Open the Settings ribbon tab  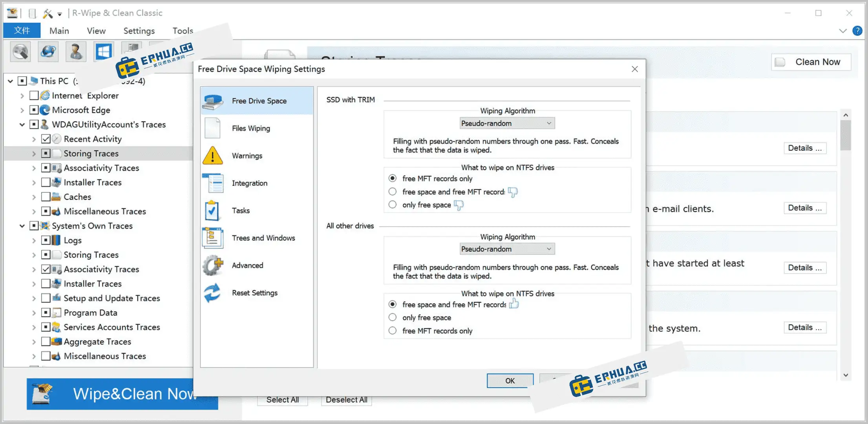click(139, 31)
